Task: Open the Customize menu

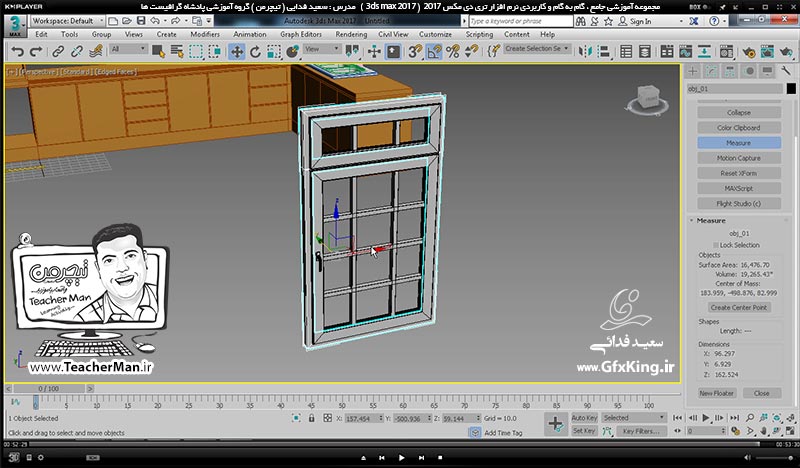Action: click(435, 34)
